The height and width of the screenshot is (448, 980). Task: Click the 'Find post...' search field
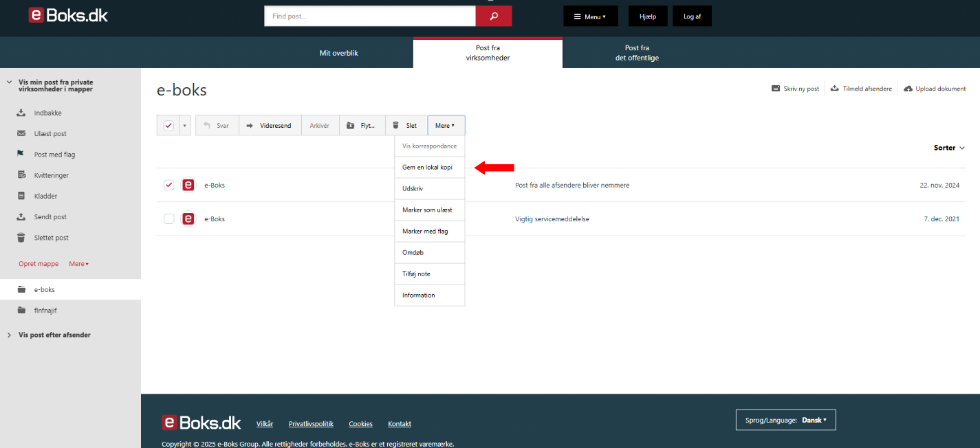click(370, 16)
